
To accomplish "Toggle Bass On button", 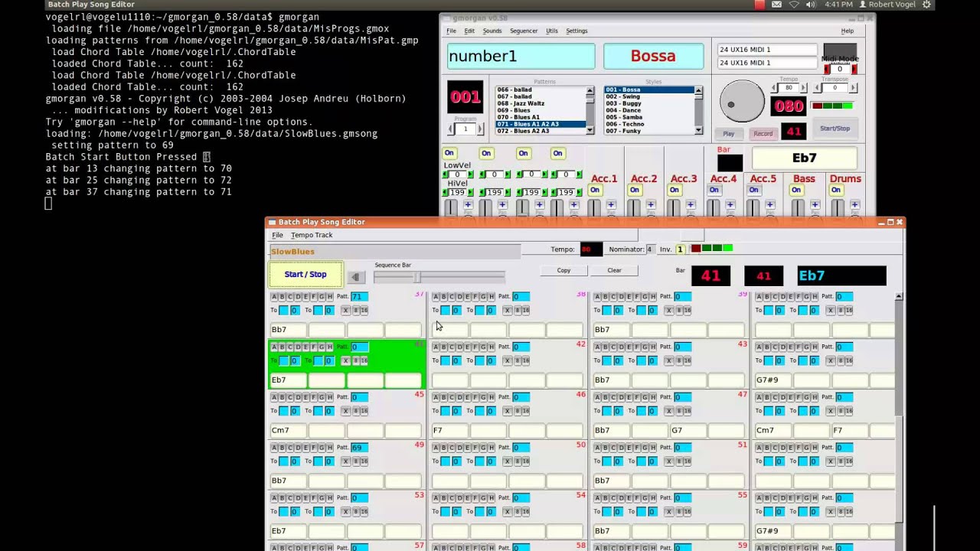I will point(796,190).
